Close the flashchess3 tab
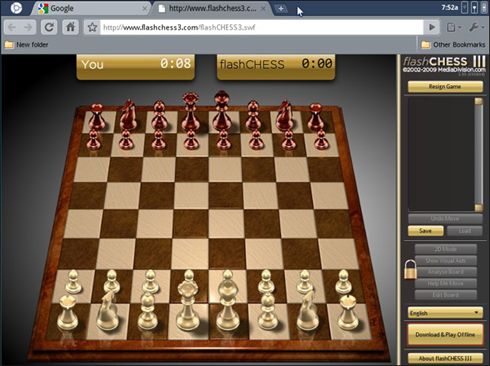The image size is (490, 366). point(263,9)
